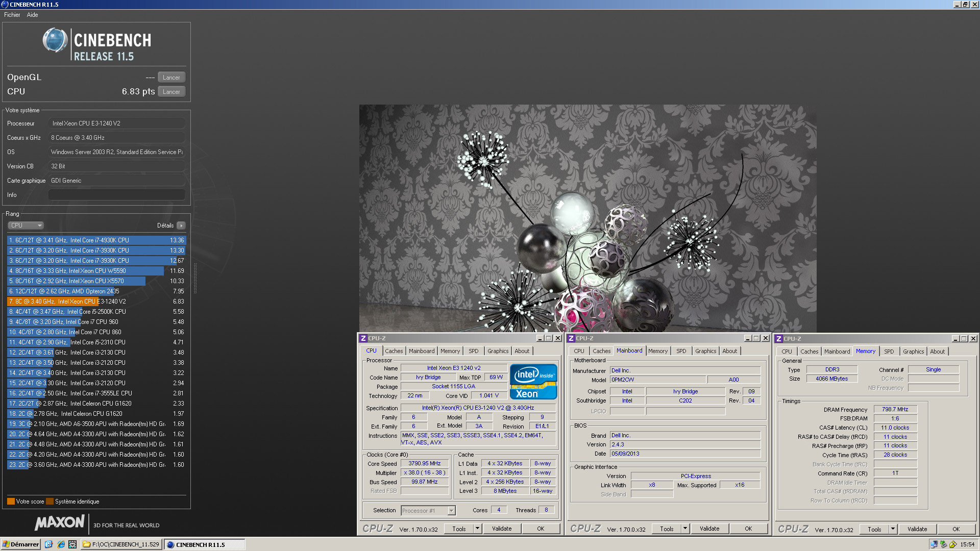Open the Memory CPU-Z window's title Z icon
The image size is (980, 551).
(x=779, y=339)
